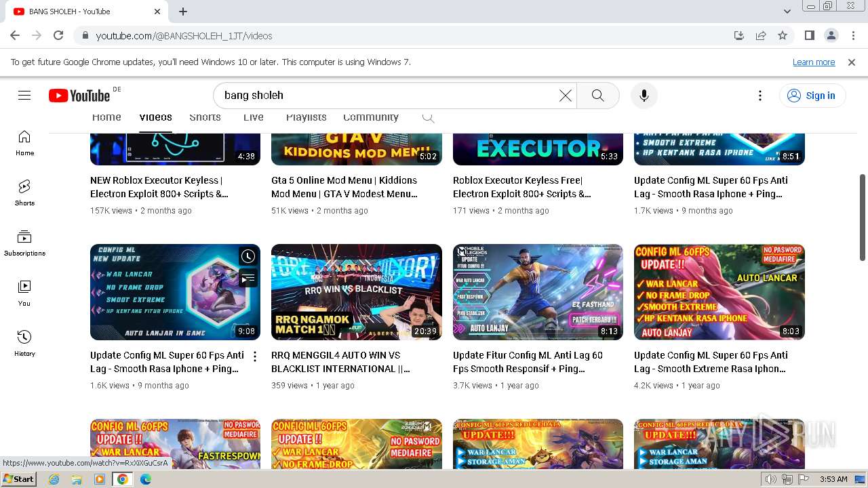Click the 157K views 2 months ago text
The height and width of the screenshot is (488, 868).
141,211
